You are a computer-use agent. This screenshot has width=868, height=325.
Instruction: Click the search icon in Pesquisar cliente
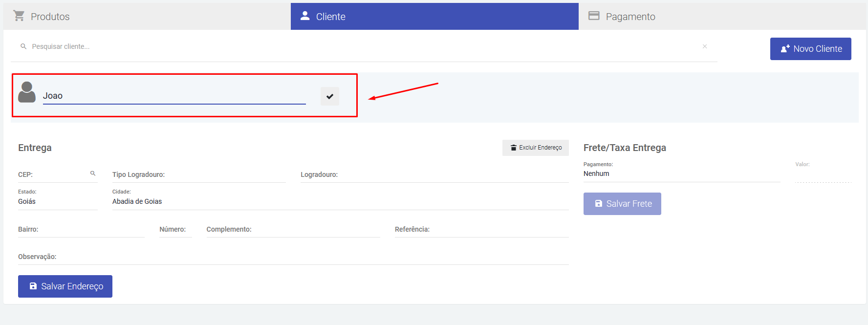tap(23, 46)
